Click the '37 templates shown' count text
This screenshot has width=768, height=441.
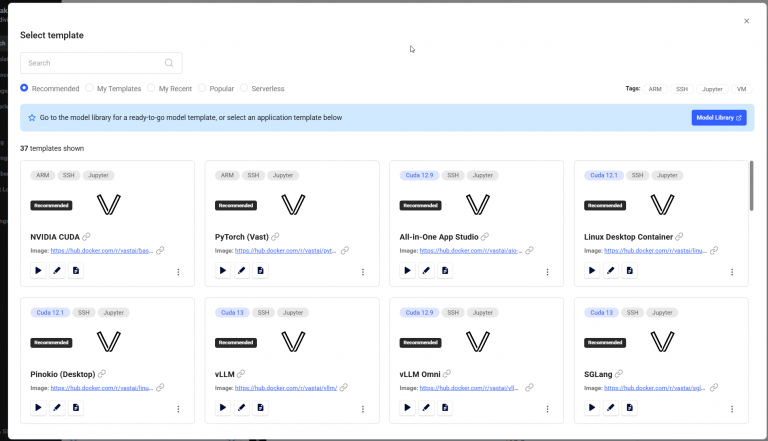point(52,148)
